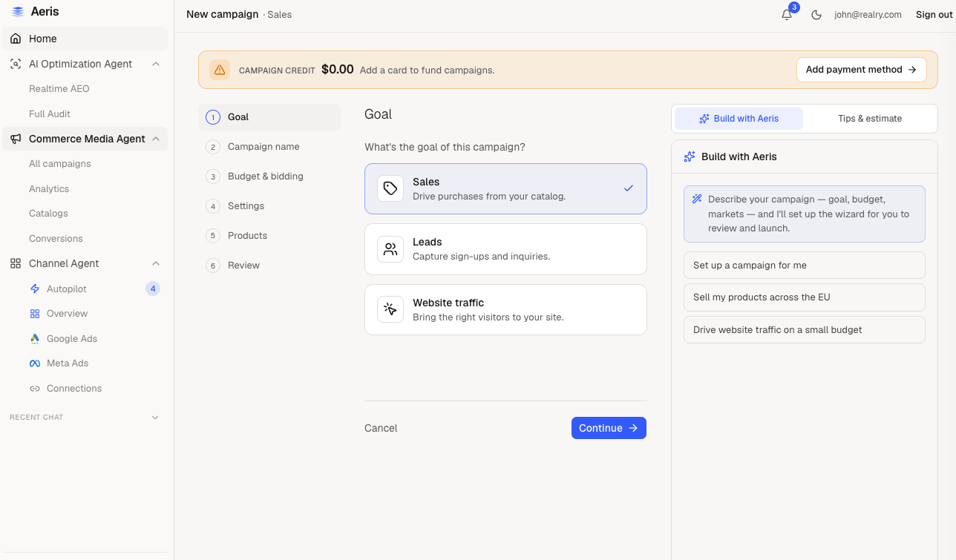Click the Aeris logo icon
This screenshot has height=560, width=956.
18,12
